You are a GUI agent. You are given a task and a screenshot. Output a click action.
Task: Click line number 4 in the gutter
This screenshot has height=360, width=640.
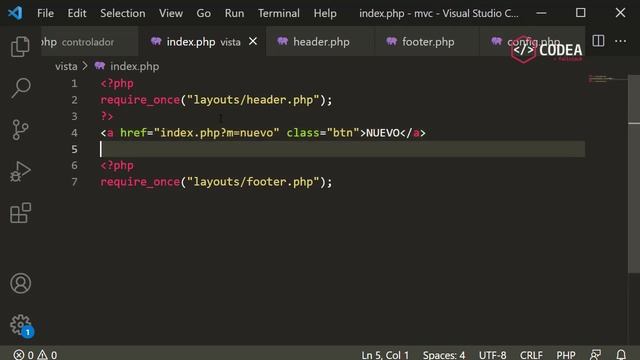[x=74, y=133]
